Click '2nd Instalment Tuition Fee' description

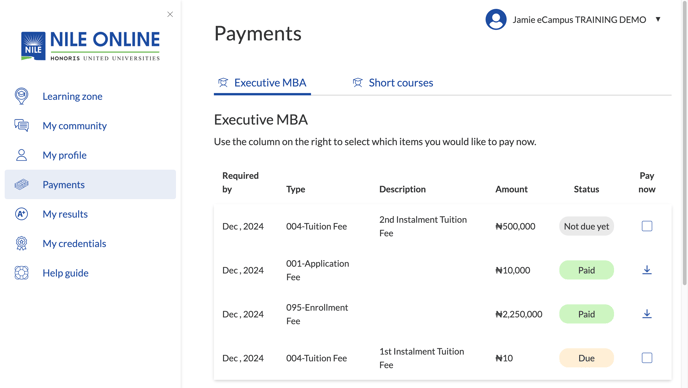tap(423, 226)
